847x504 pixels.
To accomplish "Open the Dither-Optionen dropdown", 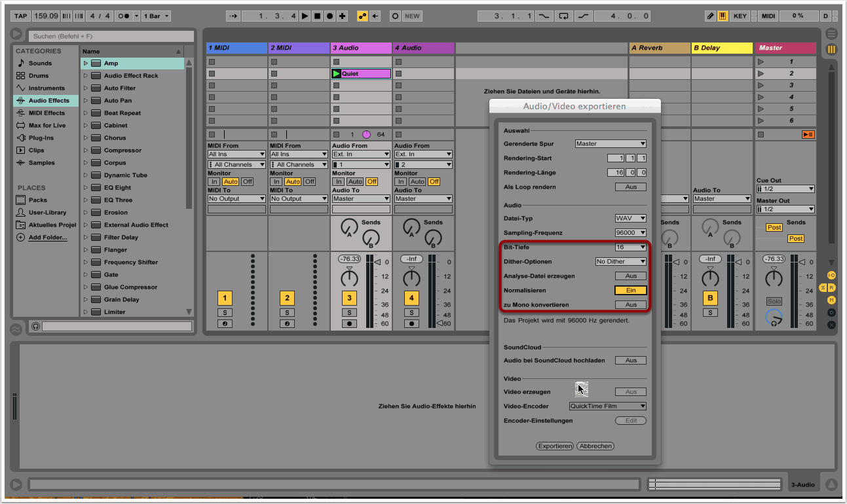I will tap(620, 262).
